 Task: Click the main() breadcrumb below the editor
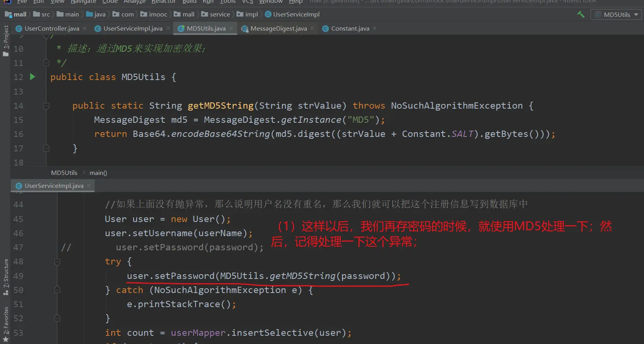98,173
